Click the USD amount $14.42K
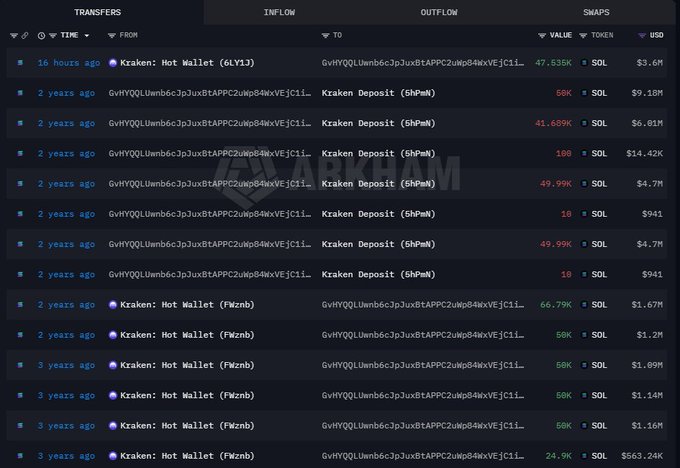The image size is (680, 468). click(x=644, y=154)
